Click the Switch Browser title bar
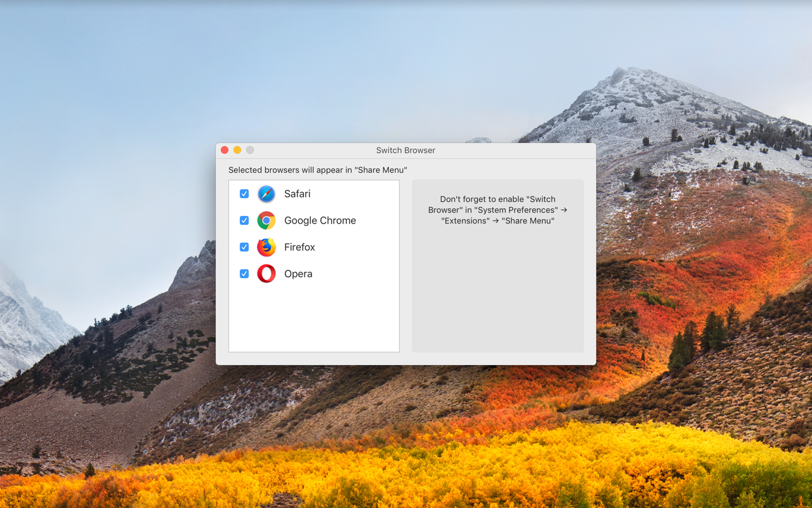 [405, 150]
